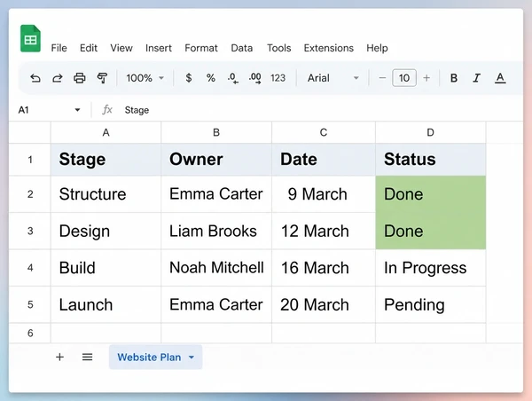Image resolution: width=532 pixels, height=401 pixels.
Task: Select column D header
Action: (x=431, y=132)
